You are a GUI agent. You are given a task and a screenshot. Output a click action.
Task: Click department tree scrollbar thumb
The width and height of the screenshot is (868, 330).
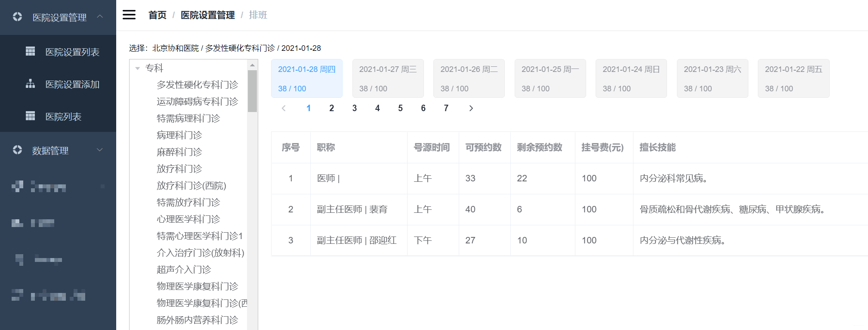pyautogui.click(x=252, y=91)
